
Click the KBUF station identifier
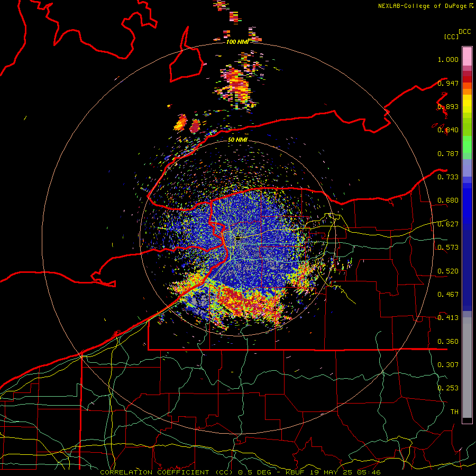tap(295, 472)
